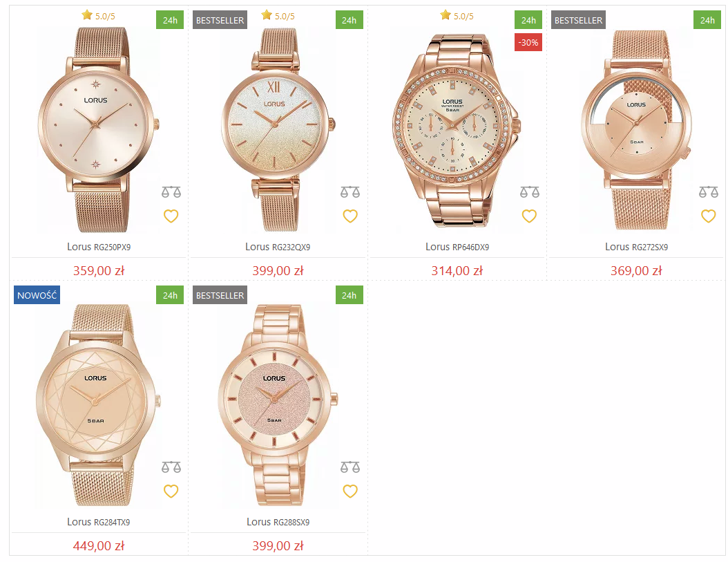Image resolution: width=728 pixels, height=562 pixels.
Task: Add Lorus RG250PX9 to wishlist heart
Action: (171, 216)
